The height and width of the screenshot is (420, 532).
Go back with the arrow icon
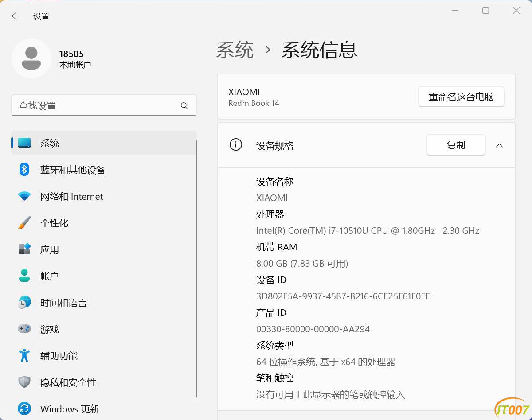click(16, 16)
